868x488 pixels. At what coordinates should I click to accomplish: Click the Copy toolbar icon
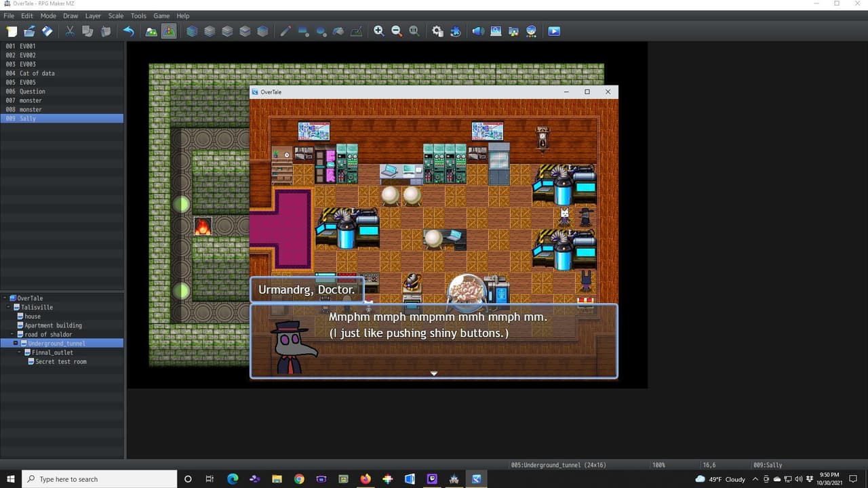coord(87,31)
